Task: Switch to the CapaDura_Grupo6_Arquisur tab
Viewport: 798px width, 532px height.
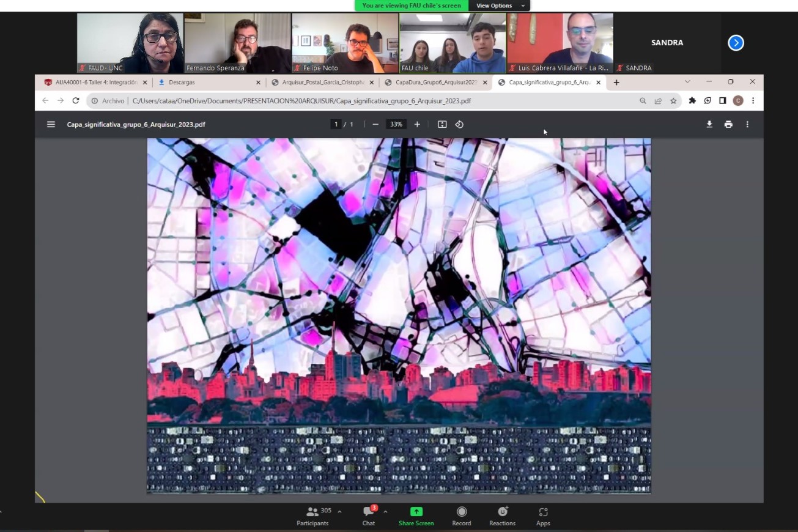Action: pos(435,83)
